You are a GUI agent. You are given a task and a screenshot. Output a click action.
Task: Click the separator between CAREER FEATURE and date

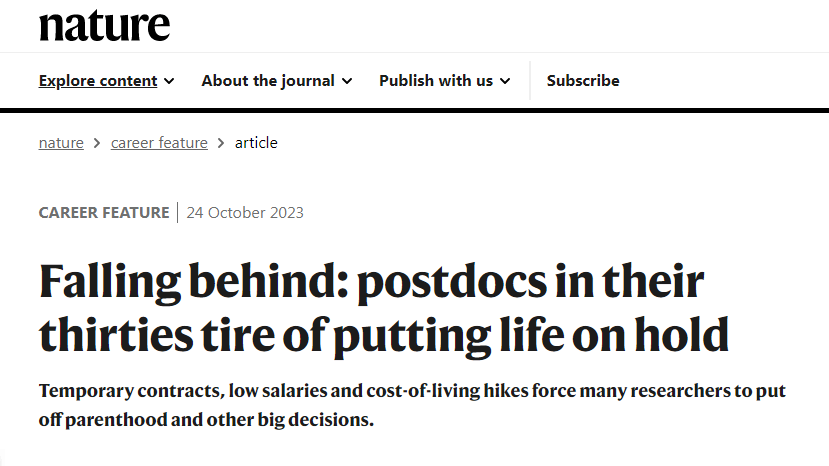pyautogui.click(x=178, y=212)
